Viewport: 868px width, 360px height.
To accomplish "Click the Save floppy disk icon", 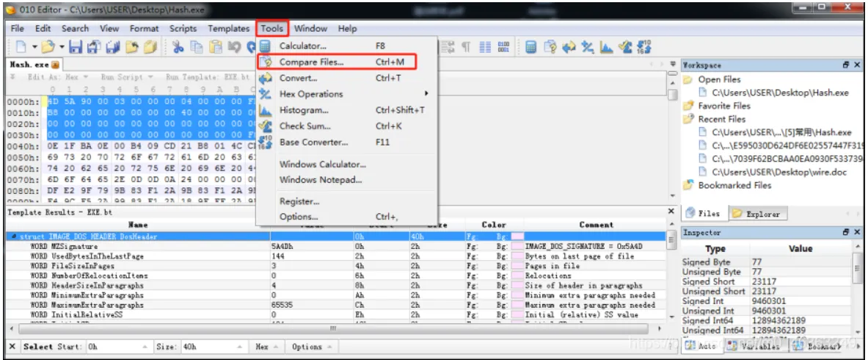I will click(x=76, y=47).
